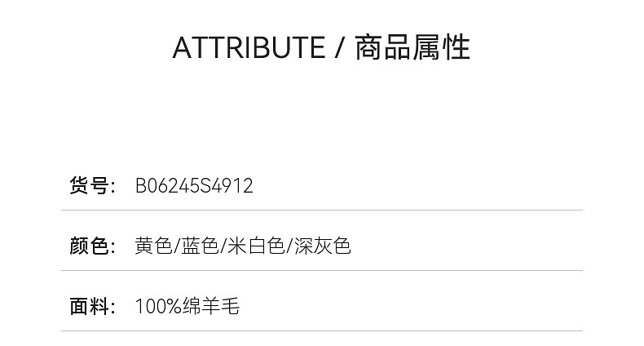
Task: Click the divider line under the 颜色 row
Action: coord(322,270)
